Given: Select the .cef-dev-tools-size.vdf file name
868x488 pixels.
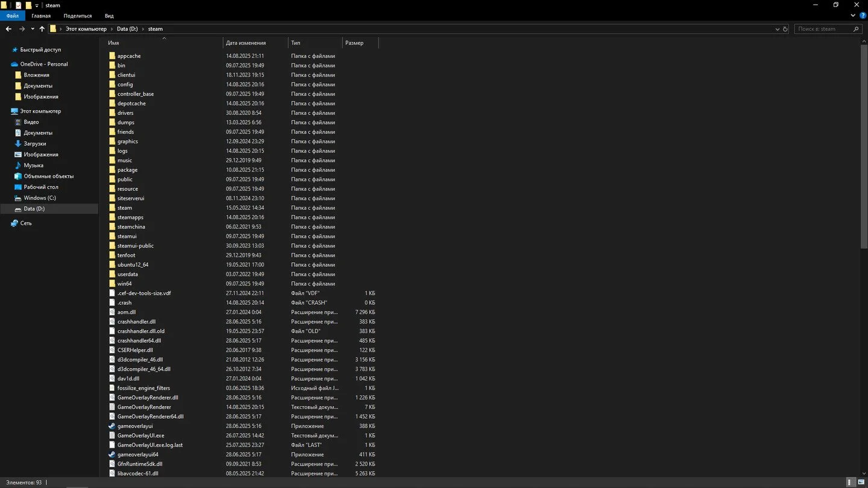Looking at the screenshot, I should 144,293.
